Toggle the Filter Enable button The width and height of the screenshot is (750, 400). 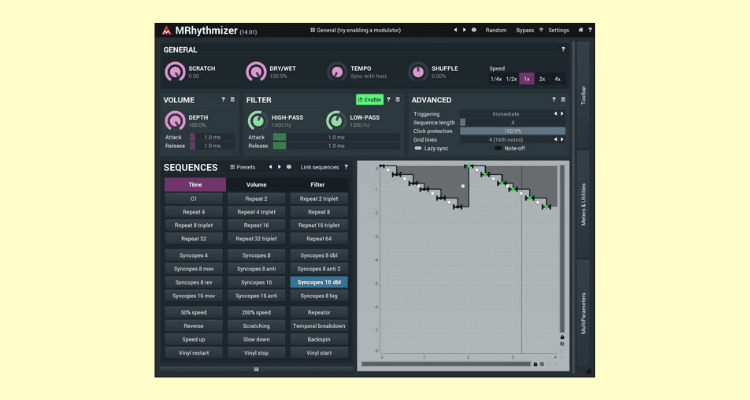369,100
